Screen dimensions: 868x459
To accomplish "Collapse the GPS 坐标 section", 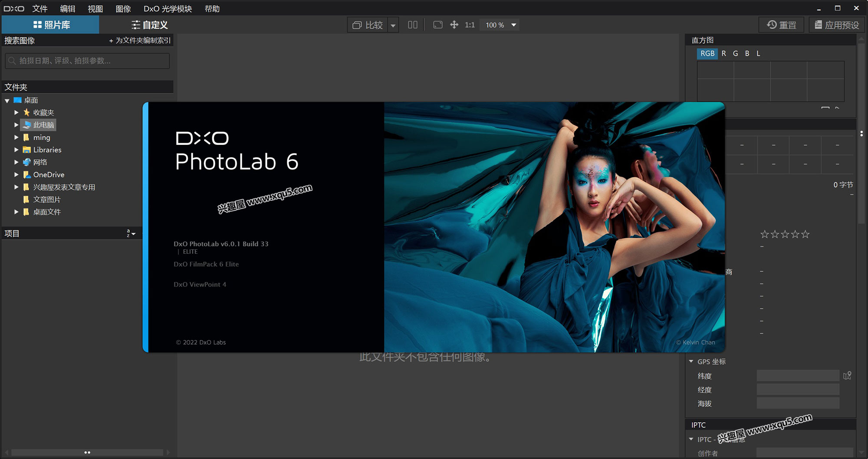I will [x=691, y=361].
